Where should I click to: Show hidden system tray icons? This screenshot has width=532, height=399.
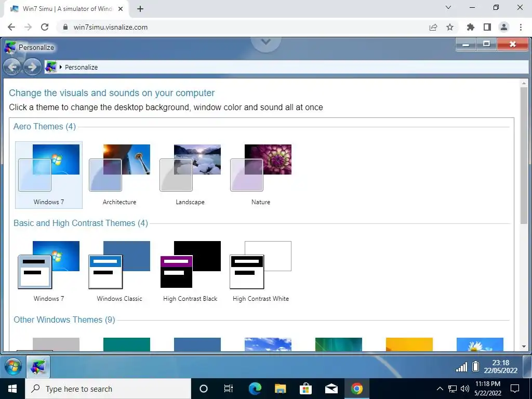[440, 389]
